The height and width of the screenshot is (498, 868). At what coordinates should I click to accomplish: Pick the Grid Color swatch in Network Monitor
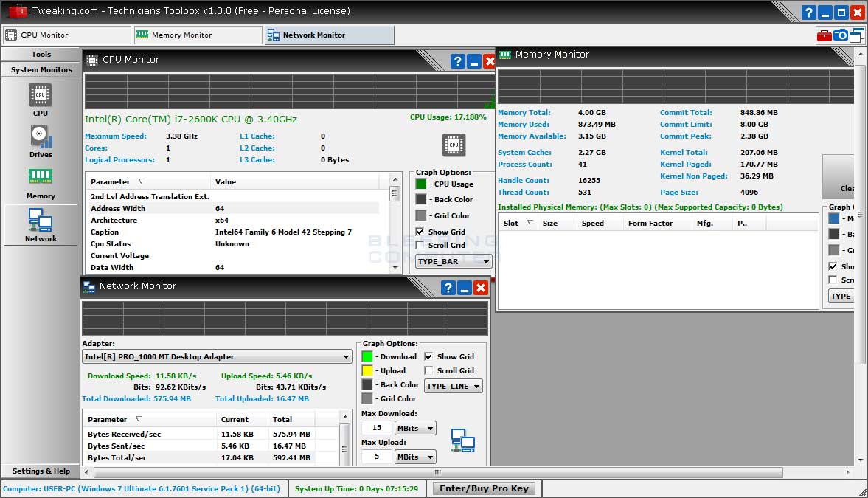click(367, 398)
